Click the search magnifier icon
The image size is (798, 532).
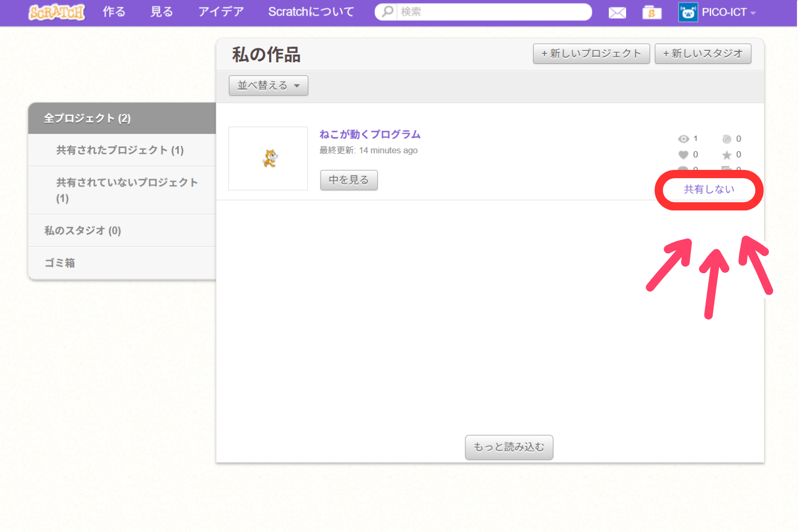387,11
